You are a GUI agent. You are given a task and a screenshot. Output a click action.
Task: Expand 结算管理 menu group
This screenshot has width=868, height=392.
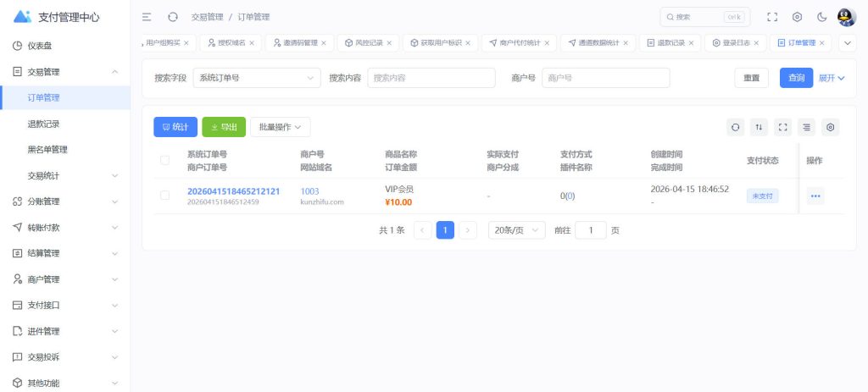(65, 254)
